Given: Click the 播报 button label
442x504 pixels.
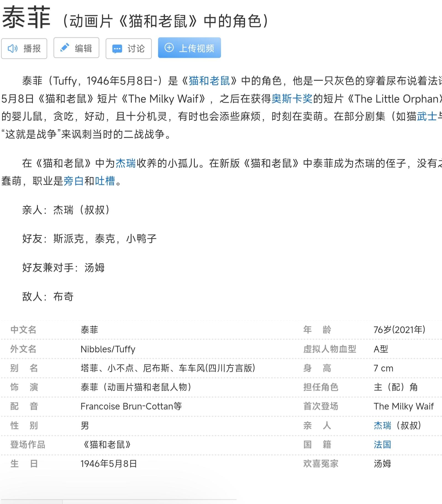Looking at the screenshot, I should tap(32, 49).
